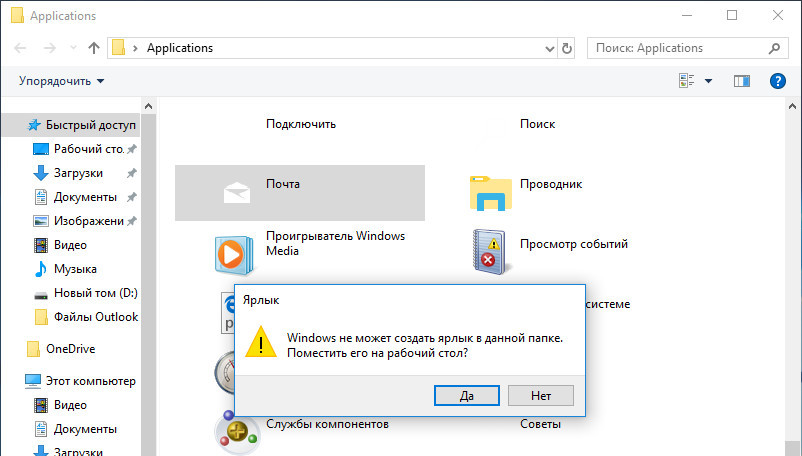This screenshot has height=456, width=802.
Task: Refresh the Applications folder
Action: click(567, 49)
